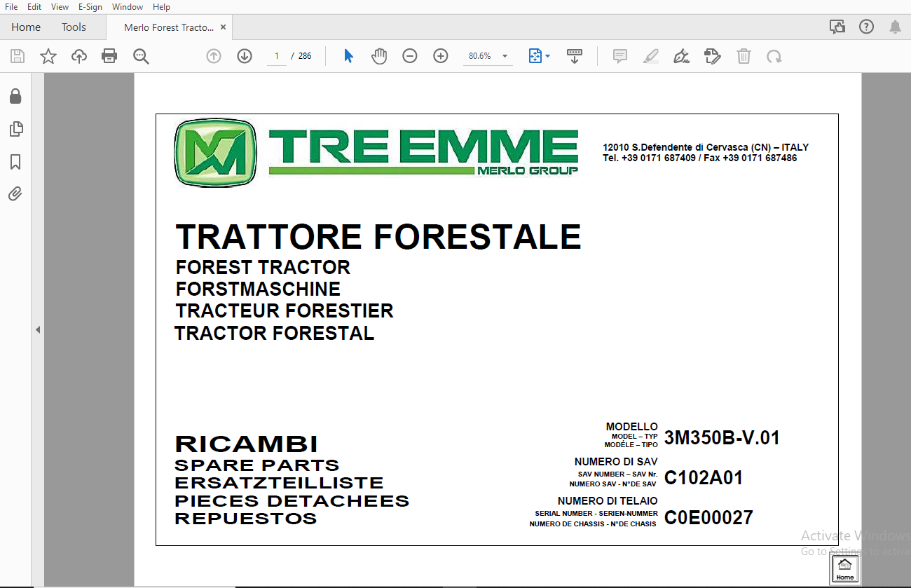
Task: Switch to the Home tab
Action: coord(26,27)
